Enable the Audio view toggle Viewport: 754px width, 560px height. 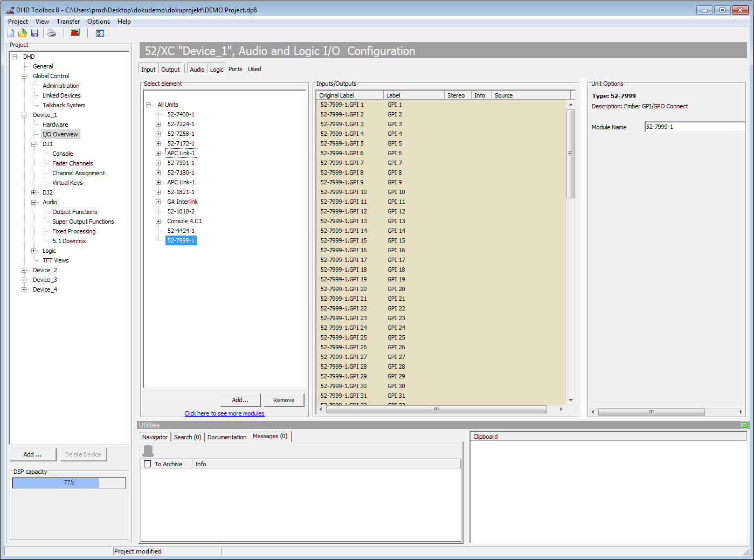click(x=197, y=68)
